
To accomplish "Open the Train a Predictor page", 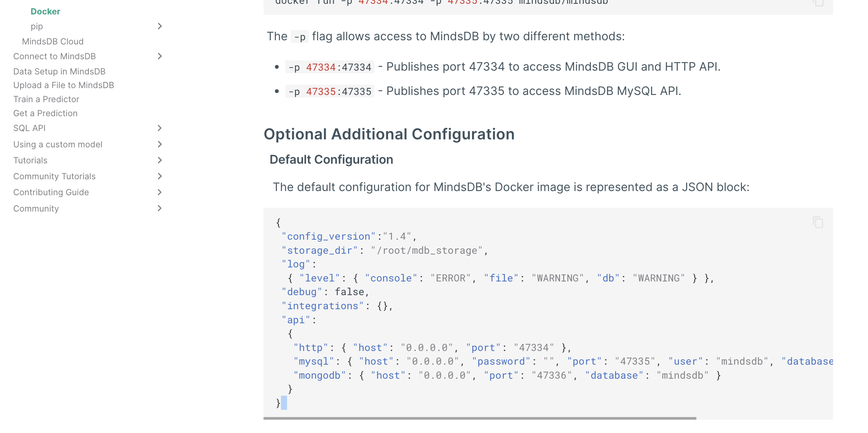I will [x=46, y=99].
